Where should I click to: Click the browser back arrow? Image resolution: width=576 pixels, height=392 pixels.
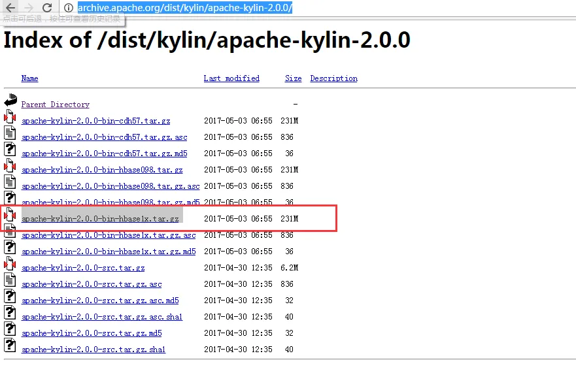10,7
